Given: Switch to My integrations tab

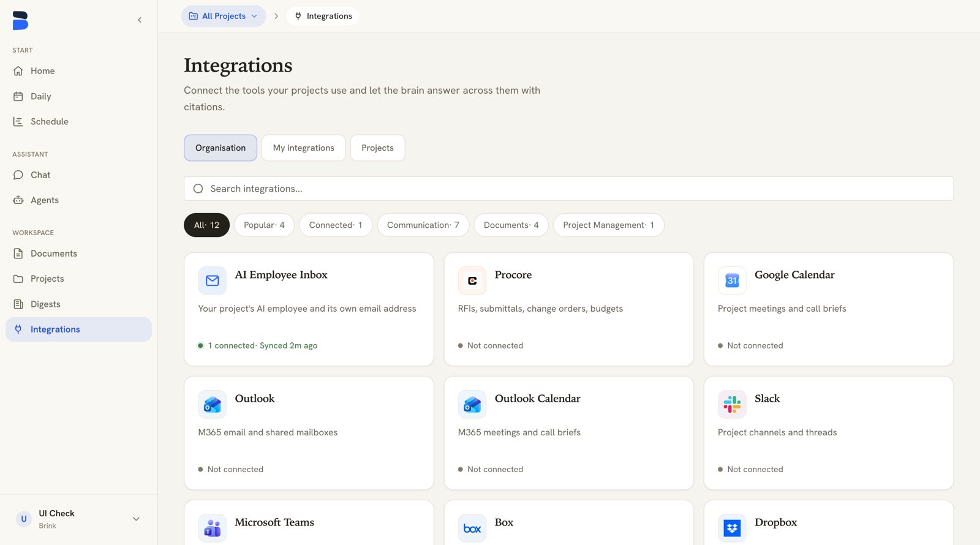Looking at the screenshot, I should [304, 148].
